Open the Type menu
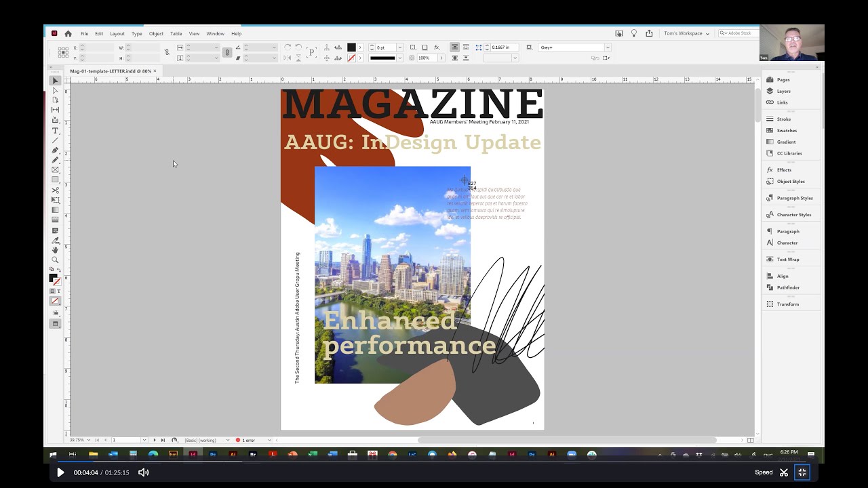This screenshot has height=488, width=868. [137, 33]
